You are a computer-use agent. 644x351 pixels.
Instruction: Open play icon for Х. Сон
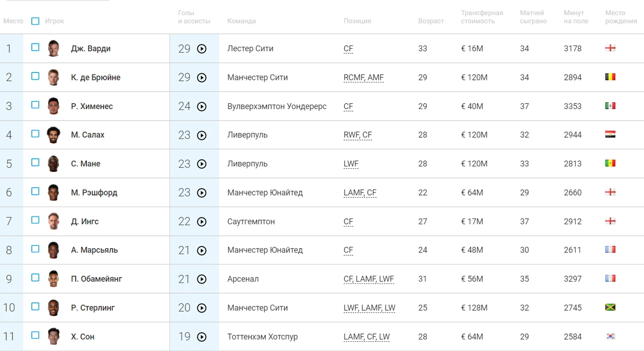tap(202, 337)
